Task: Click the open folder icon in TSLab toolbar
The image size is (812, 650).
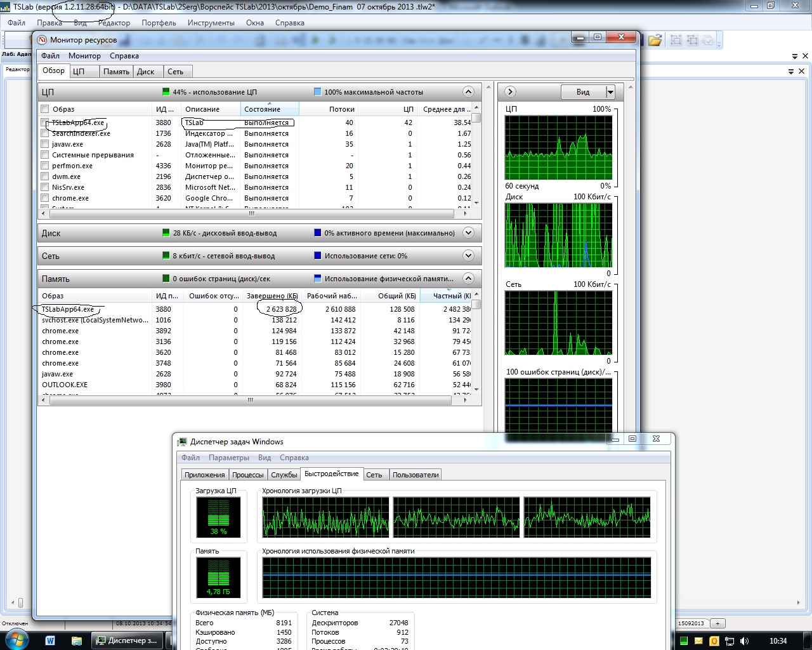Action: point(655,40)
